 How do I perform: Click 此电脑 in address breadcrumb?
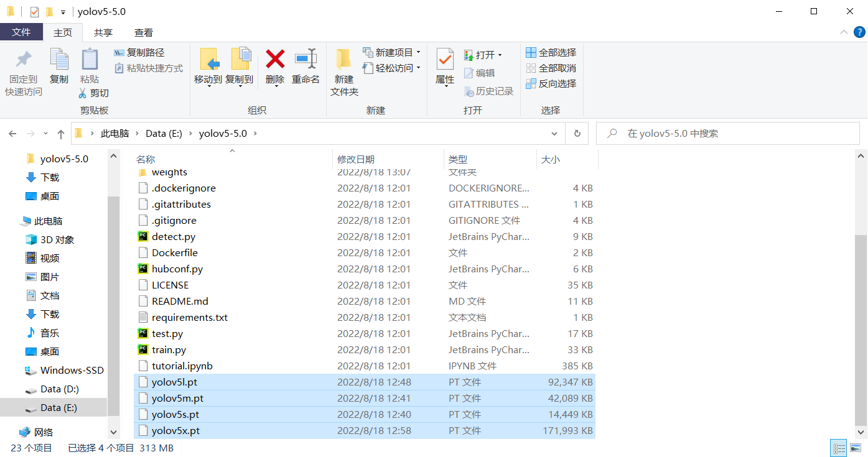[x=114, y=133]
